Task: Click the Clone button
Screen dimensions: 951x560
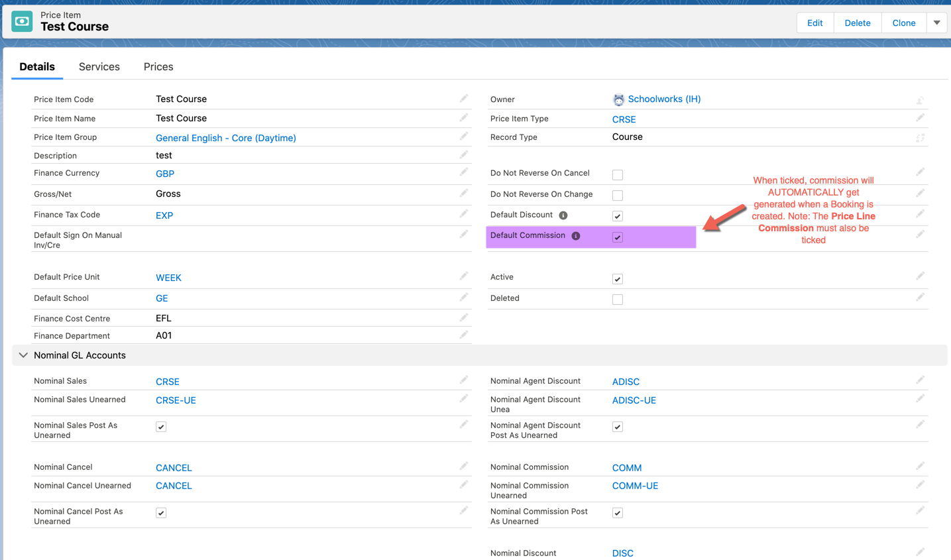Action: [x=903, y=23]
